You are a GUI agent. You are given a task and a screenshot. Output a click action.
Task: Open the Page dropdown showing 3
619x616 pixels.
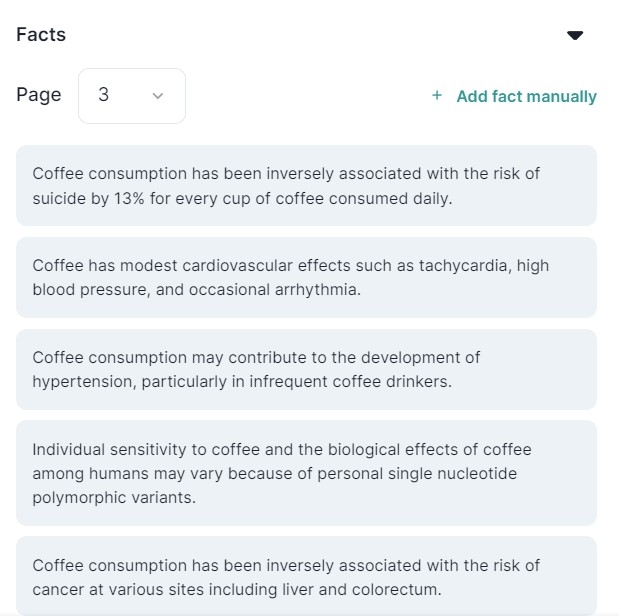pyautogui.click(x=131, y=96)
